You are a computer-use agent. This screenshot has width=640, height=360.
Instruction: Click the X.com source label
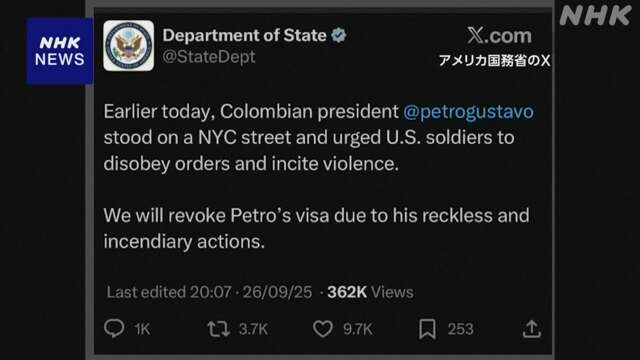[499, 36]
